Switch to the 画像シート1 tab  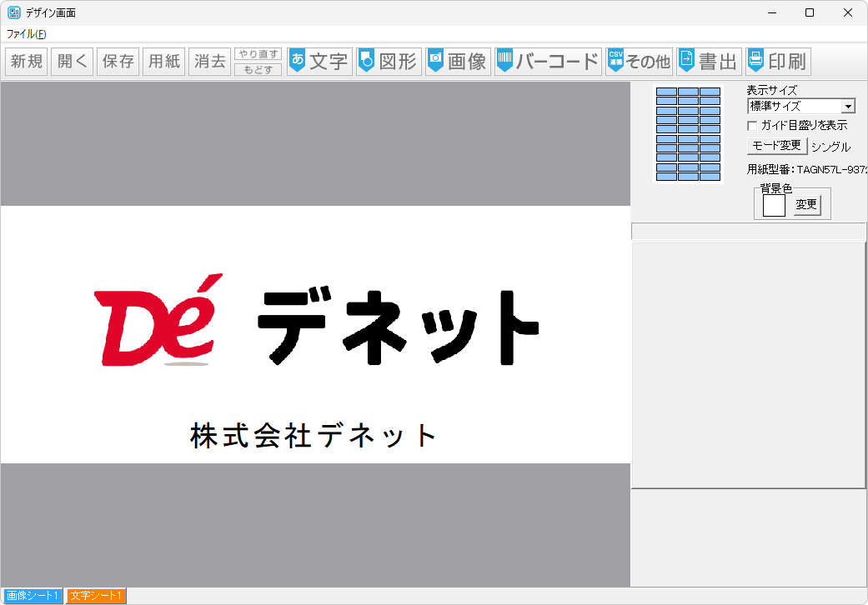coord(33,596)
